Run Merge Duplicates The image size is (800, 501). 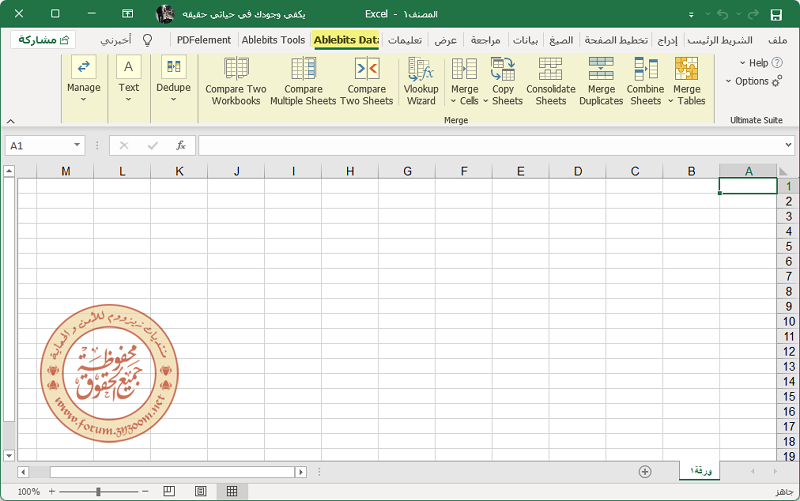point(601,82)
